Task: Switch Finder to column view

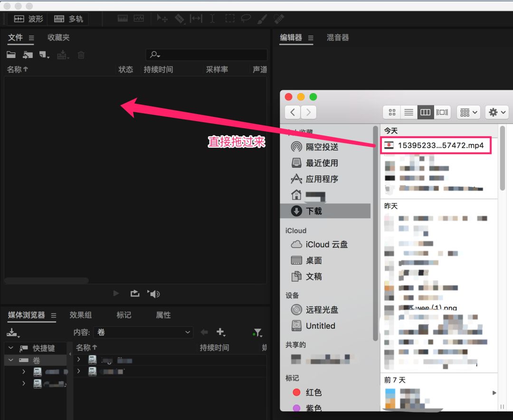Action: pyautogui.click(x=425, y=112)
